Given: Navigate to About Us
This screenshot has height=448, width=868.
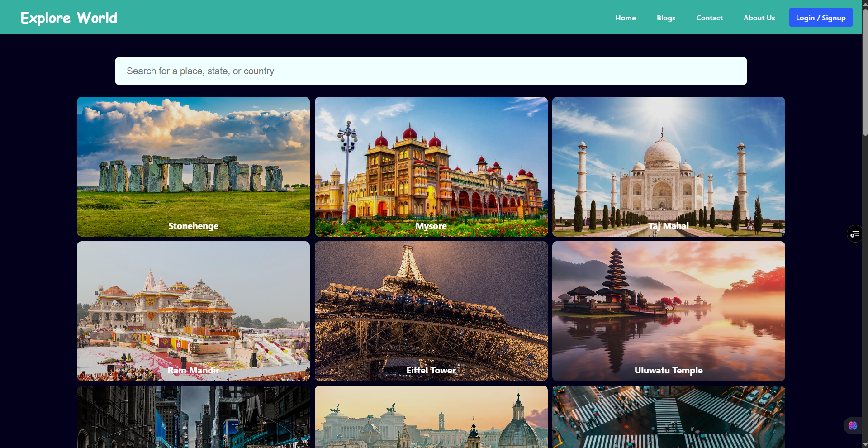Looking at the screenshot, I should (x=759, y=18).
